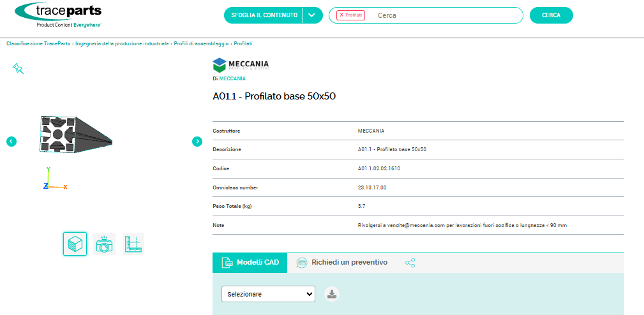Click the Descrizione row label

(227, 150)
